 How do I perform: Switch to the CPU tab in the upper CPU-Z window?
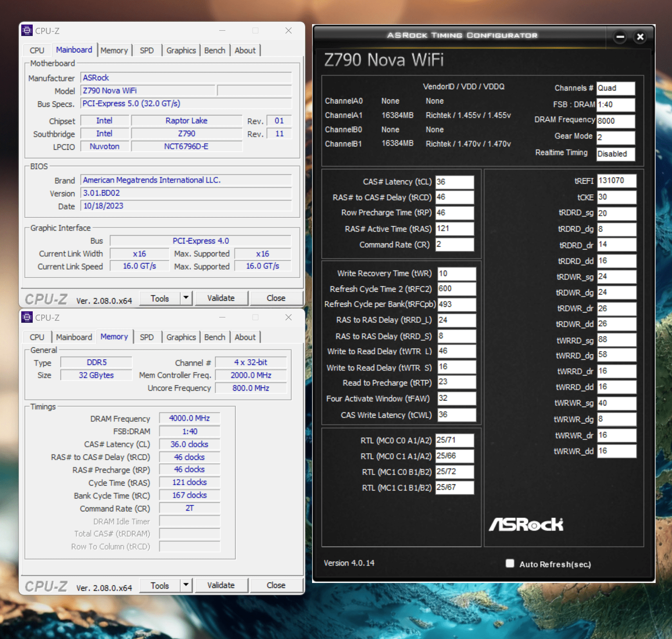pyautogui.click(x=37, y=50)
